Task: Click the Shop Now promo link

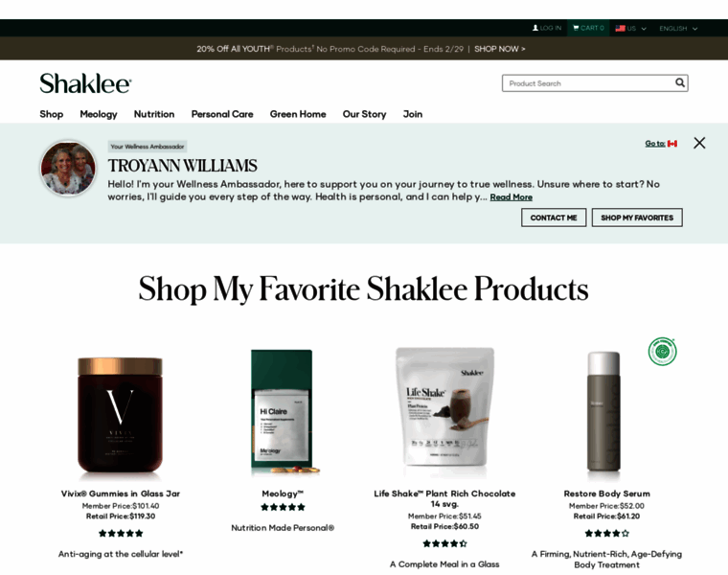Action: click(x=500, y=49)
